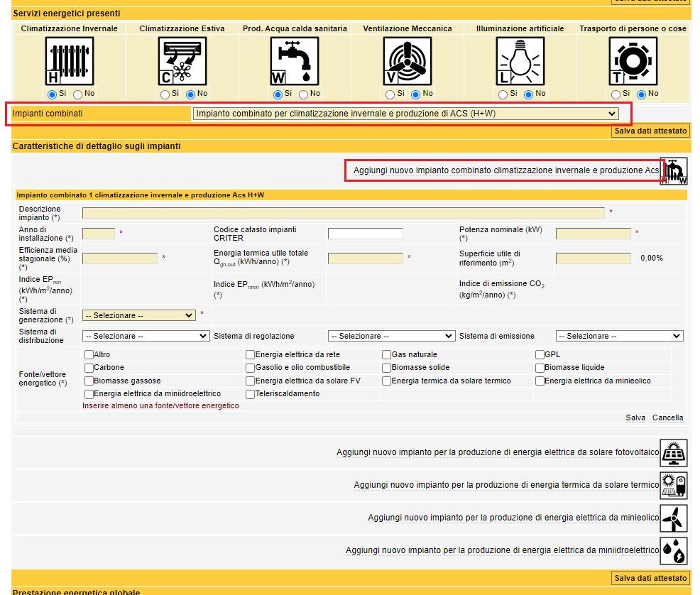
Task: Check Gasolio e olio combustibile
Action: click(250, 368)
